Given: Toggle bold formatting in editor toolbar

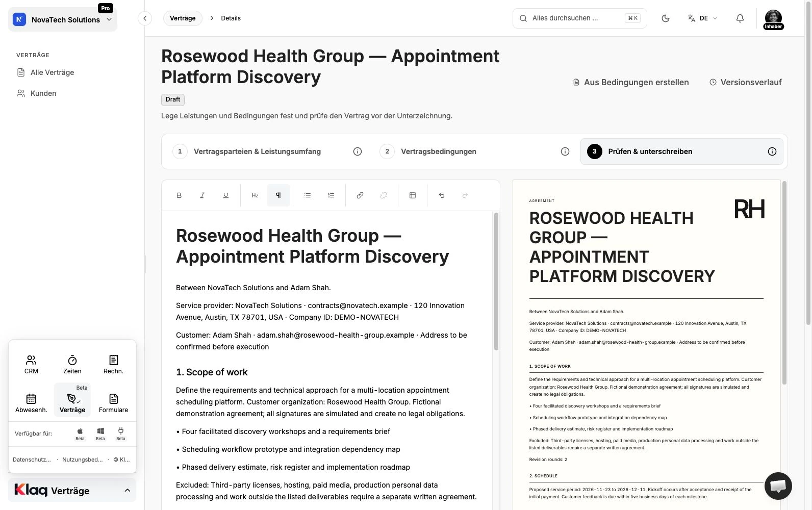Looking at the screenshot, I should pyautogui.click(x=179, y=195).
